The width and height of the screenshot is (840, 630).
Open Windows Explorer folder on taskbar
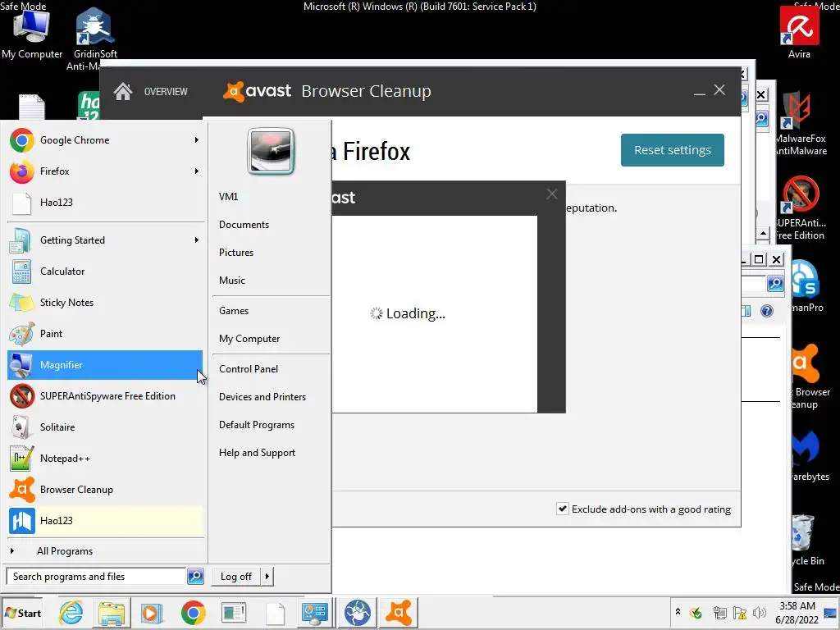(112, 613)
